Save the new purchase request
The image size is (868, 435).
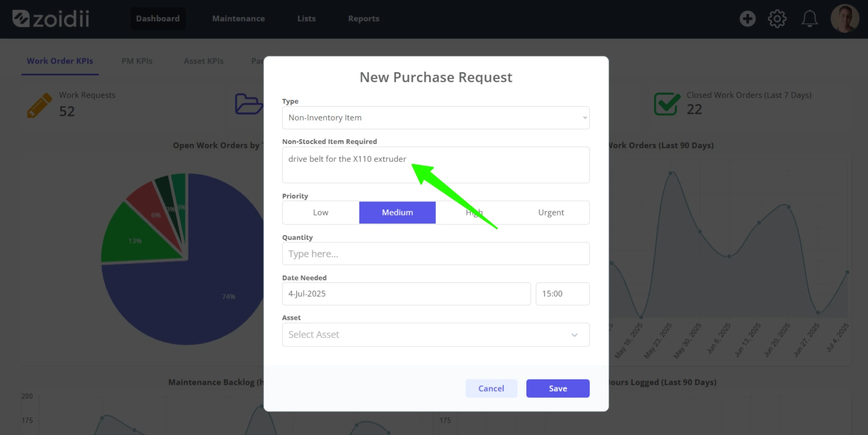[558, 388]
